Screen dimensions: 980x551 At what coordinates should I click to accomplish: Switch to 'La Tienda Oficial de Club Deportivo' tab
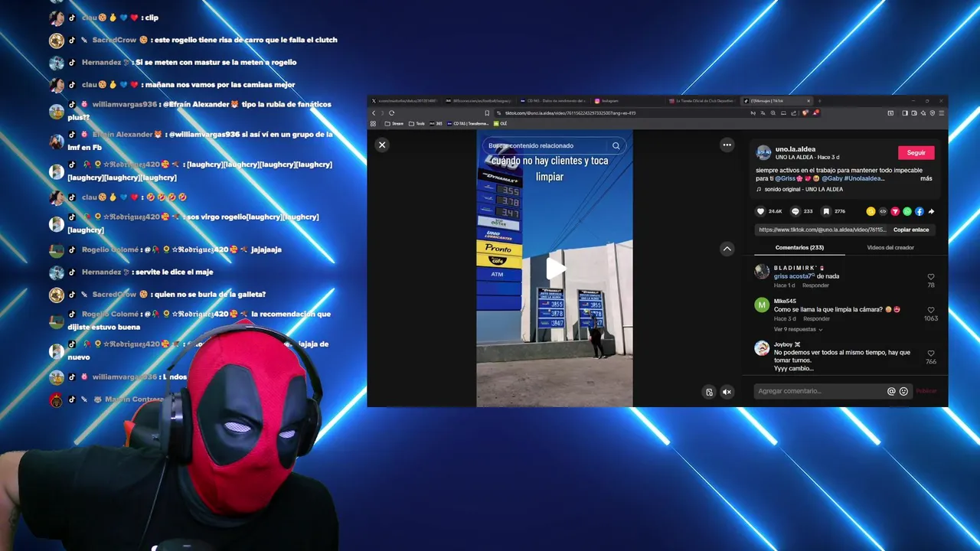pyautogui.click(x=701, y=101)
